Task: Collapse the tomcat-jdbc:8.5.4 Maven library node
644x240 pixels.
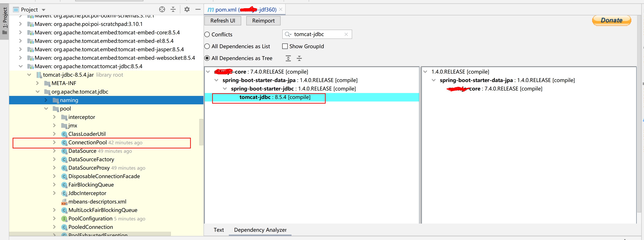Action: [x=21, y=66]
